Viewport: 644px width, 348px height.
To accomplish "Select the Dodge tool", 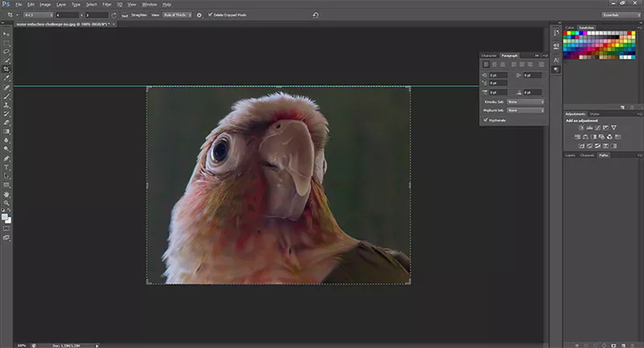I will click(x=6, y=149).
